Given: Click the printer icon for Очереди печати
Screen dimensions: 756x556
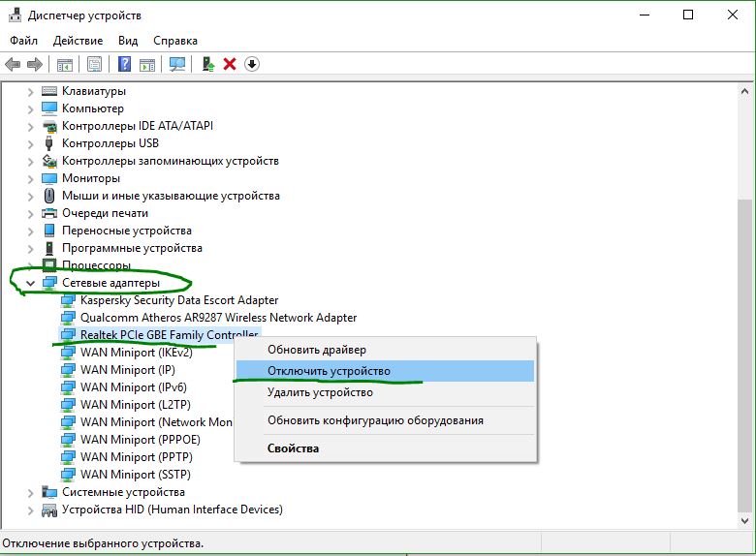Looking at the screenshot, I should click(x=49, y=213).
